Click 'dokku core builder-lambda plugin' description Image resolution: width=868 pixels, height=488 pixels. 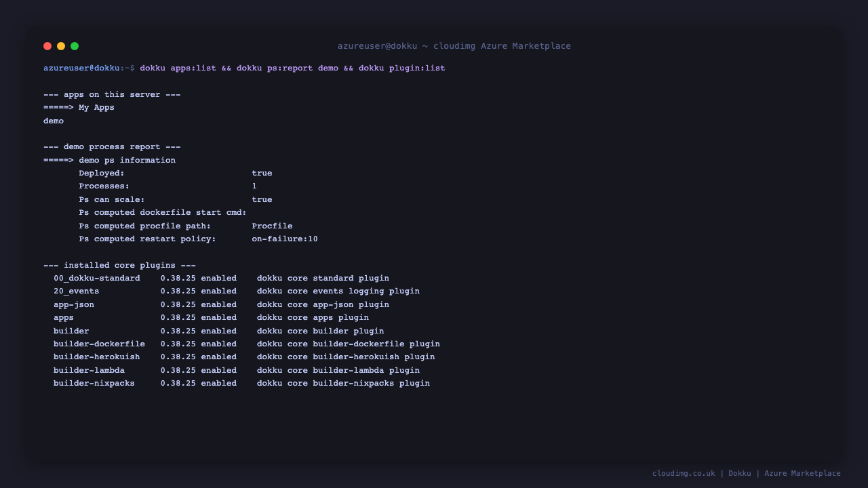[338, 371]
